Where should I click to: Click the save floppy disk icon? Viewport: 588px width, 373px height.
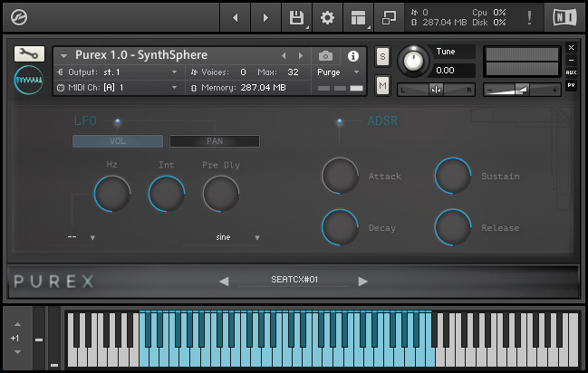(x=296, y=17)
